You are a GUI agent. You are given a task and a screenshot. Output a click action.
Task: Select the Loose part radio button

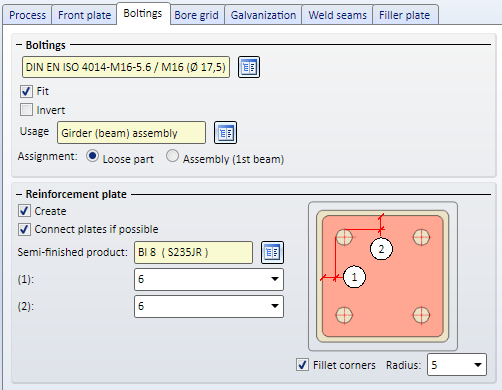pos(92,156)
